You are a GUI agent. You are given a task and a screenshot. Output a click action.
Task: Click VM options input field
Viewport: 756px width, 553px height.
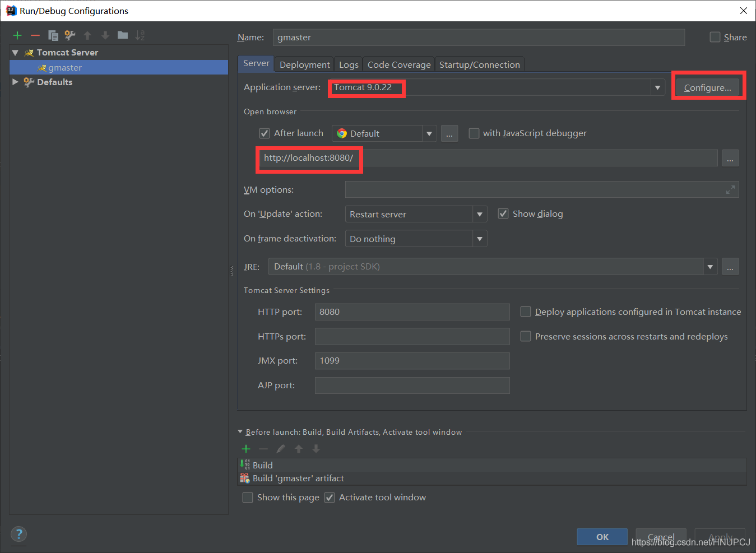point(542,189)
